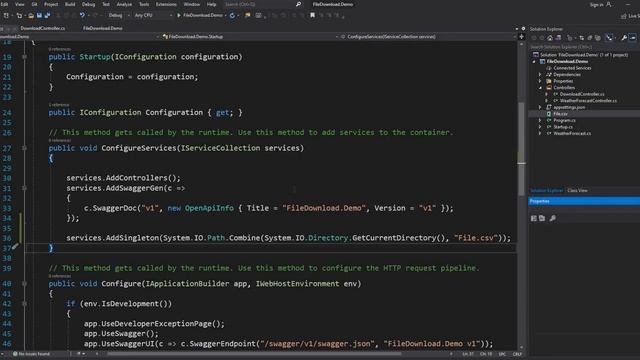
Task: Click the Property Pages wrench in Properties panel
Action: pyautogui.click(x=553, y=218)
